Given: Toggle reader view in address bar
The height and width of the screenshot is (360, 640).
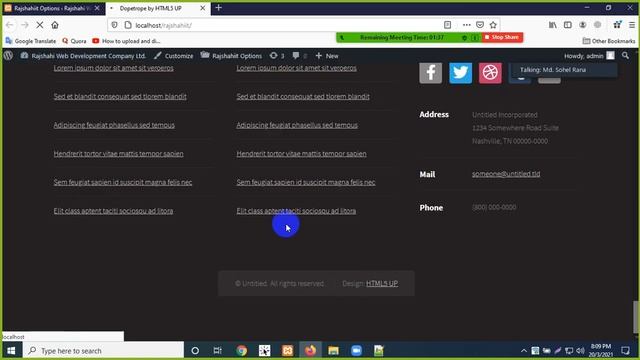Looking at the screenshot, I should click(x=447, y=25).
